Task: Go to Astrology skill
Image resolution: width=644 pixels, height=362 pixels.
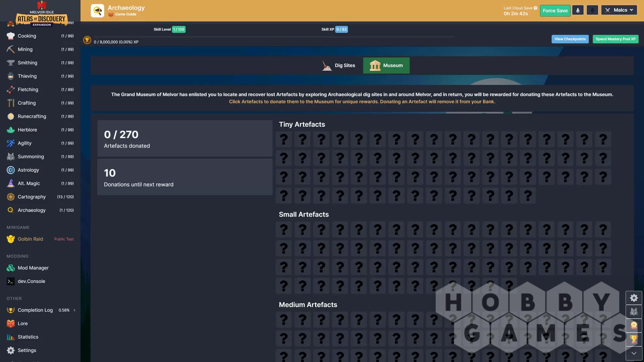Action: click(x=40, y=170)
